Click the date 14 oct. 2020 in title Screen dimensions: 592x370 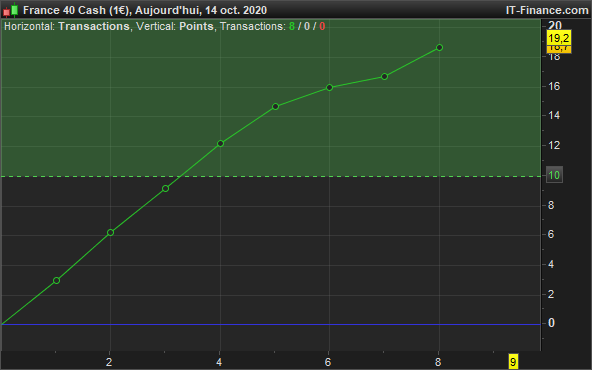pyautogui.click(x=236, y=10)
